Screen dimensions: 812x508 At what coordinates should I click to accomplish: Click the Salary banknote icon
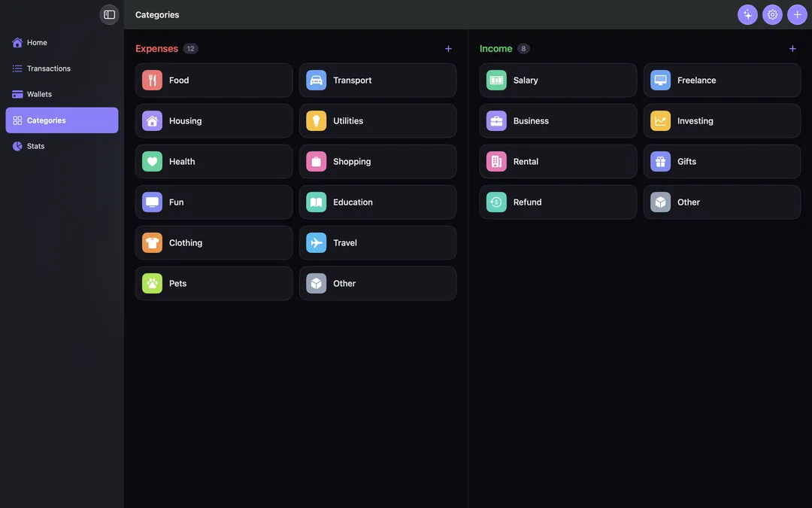coord(496,81)
